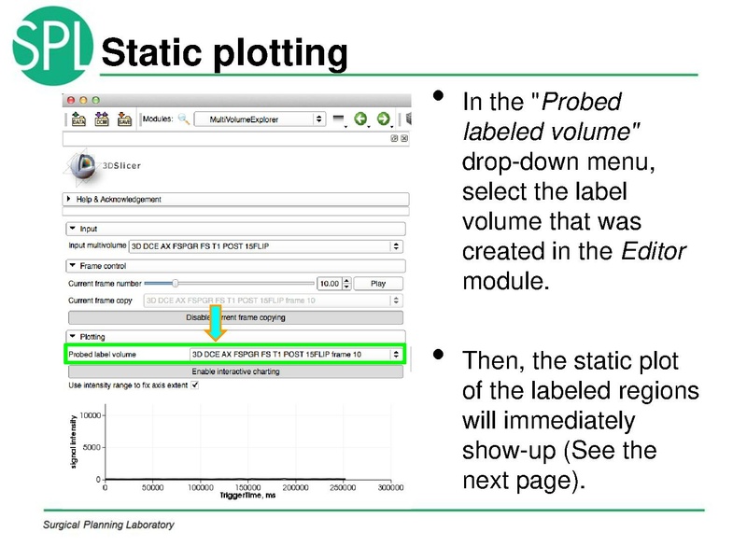The height and width of the screenshot is (560, 747).
Task: Click the pin icon above the module panel
Action: (x=395, y=137)
